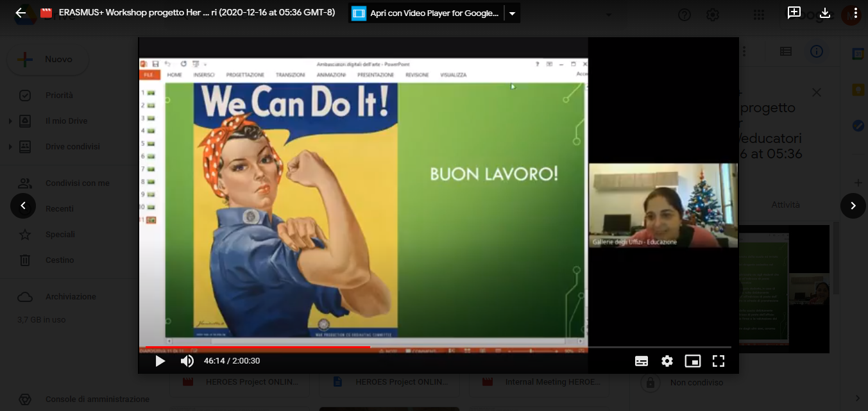The height and width of the screenshot is (411, 868).
Task: Toggle picture-in-picture mode
Action: click(x=693, y=361)
